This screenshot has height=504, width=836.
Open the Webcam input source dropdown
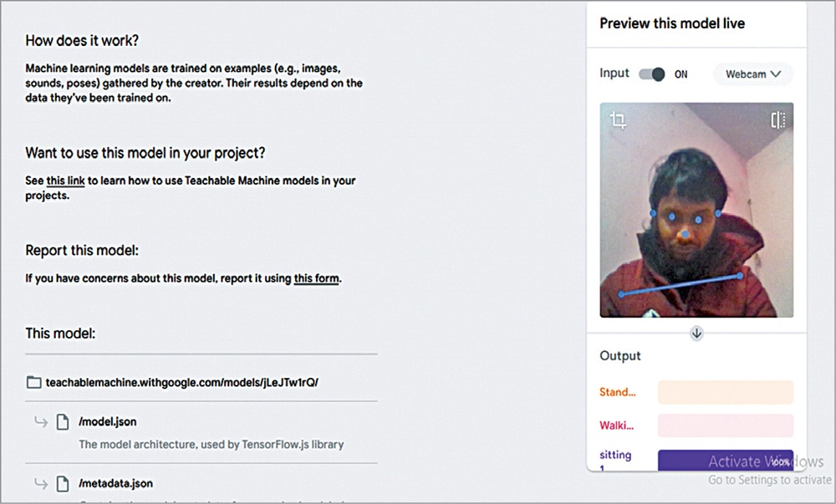pos(752,74)
